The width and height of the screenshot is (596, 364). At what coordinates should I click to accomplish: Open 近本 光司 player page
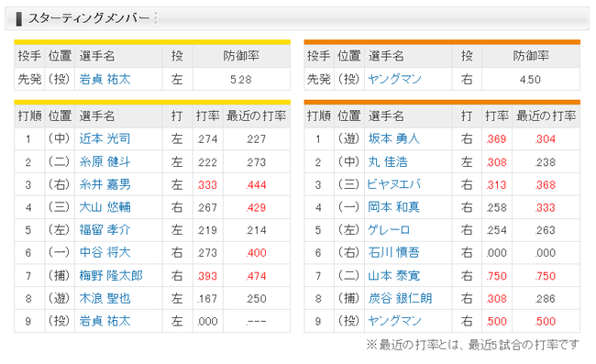click(x=105, y=138)
